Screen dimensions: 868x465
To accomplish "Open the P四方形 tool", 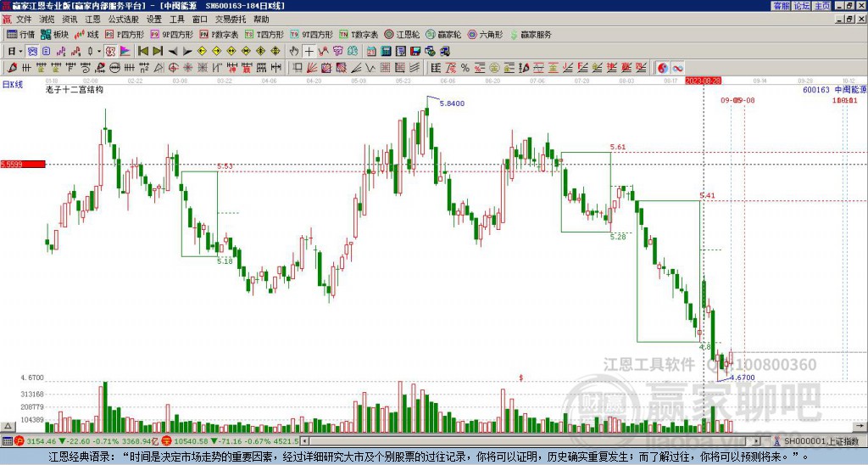I will point(125,34).
